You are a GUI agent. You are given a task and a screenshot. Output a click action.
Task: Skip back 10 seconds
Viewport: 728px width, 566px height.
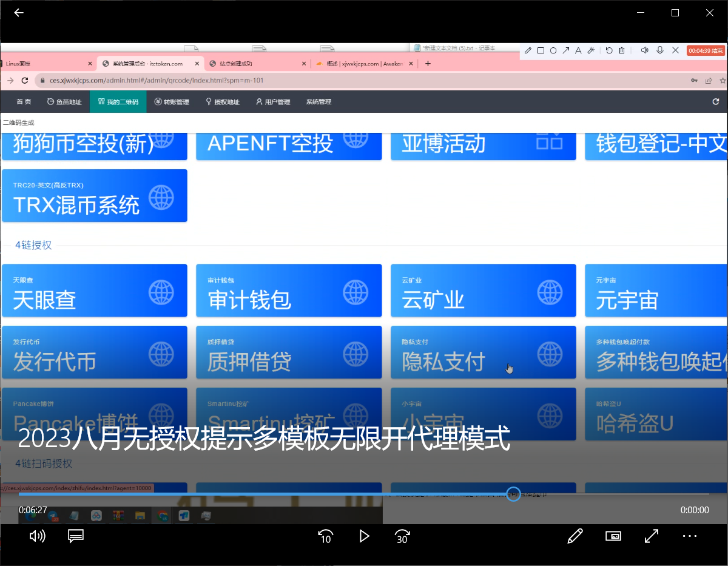[326, 536]
